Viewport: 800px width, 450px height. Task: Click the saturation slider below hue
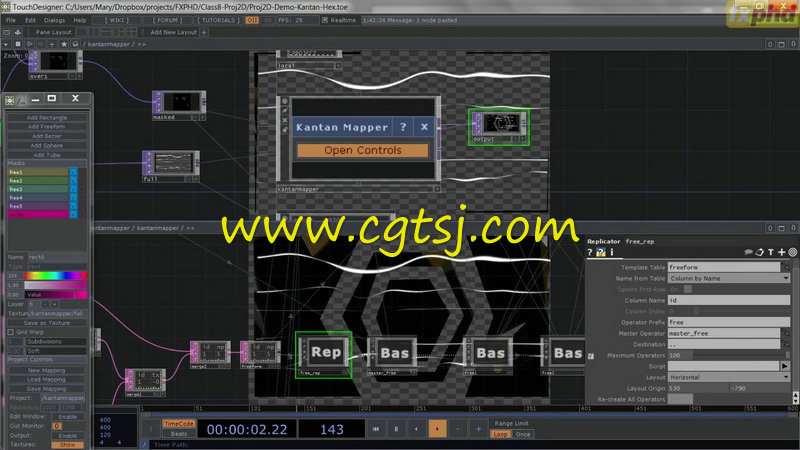coord(56,285)
